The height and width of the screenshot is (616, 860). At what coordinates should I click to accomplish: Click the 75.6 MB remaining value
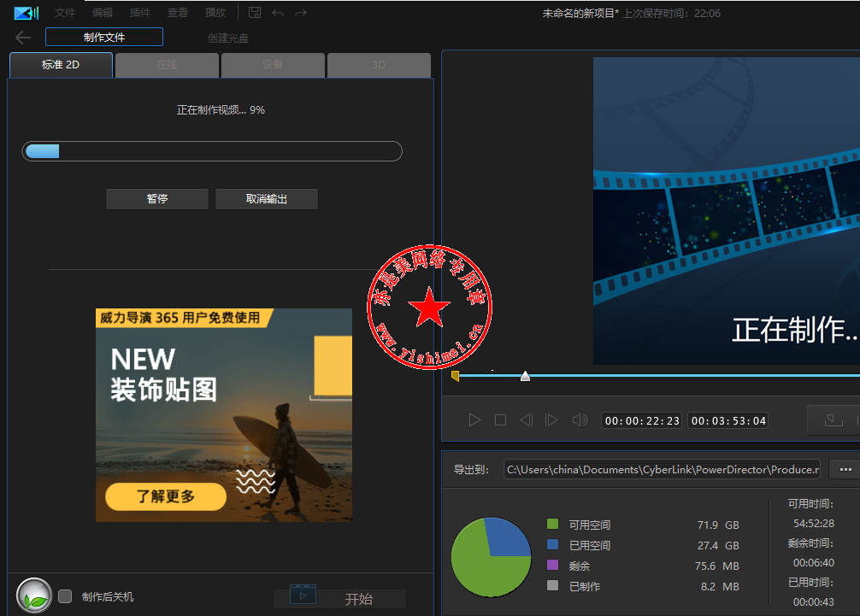pos(717,566)
